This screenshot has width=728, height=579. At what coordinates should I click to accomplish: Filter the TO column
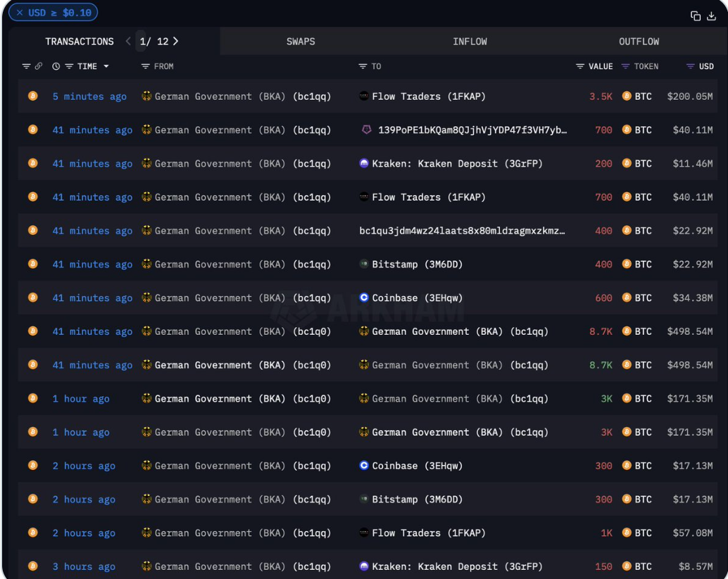(363, 66)
